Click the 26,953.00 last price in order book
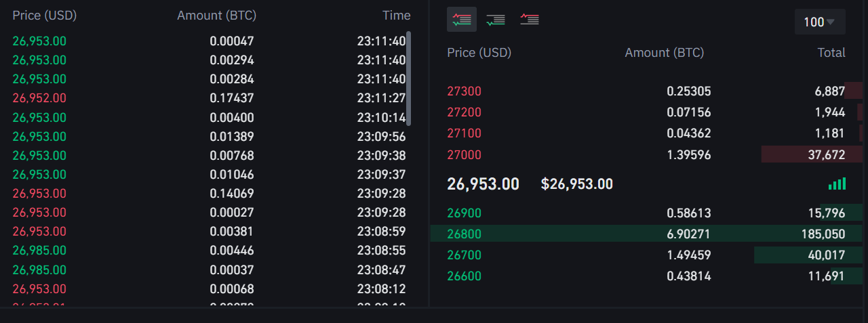 click(483, 184)
